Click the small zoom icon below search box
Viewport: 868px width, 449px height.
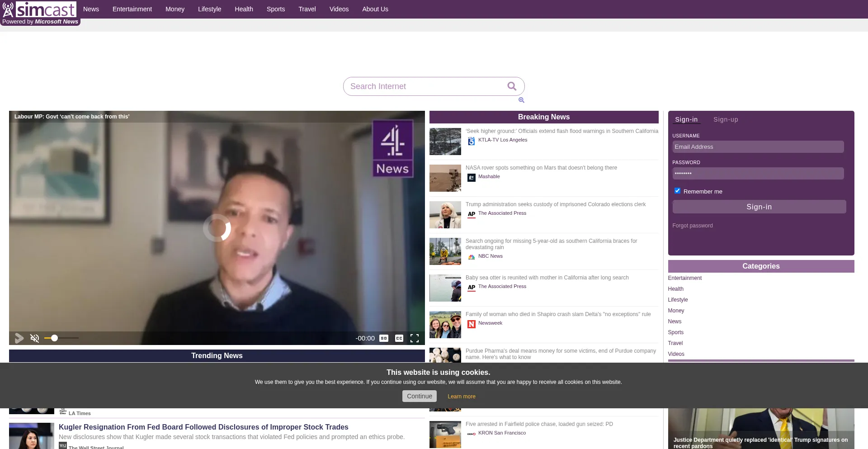coord(521,100)
